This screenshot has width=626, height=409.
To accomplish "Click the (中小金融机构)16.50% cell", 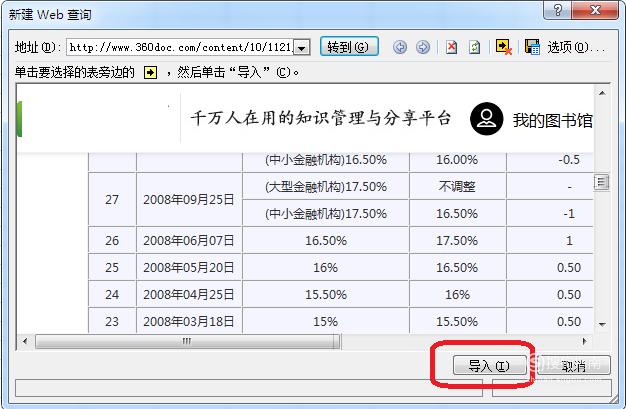I will point(326,160).
